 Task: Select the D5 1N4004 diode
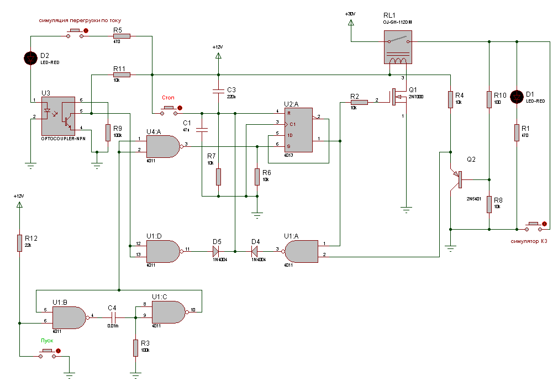(217, 250)
